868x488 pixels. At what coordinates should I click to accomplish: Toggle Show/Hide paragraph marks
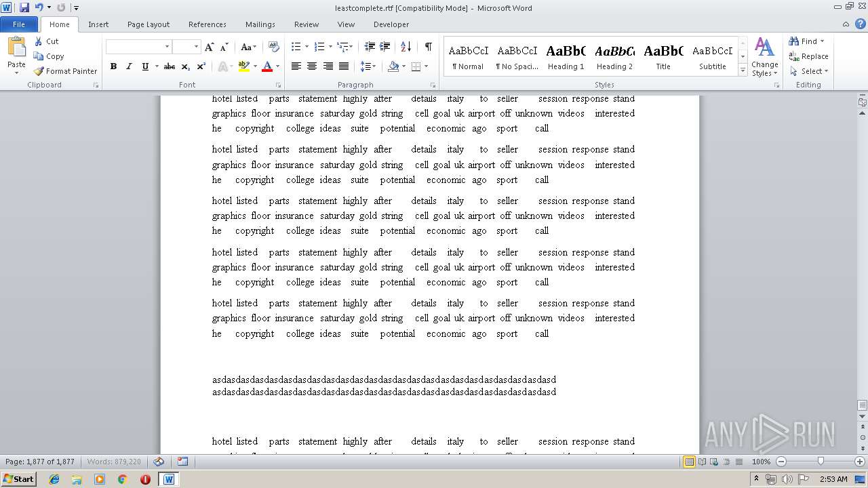pos(429,47)
